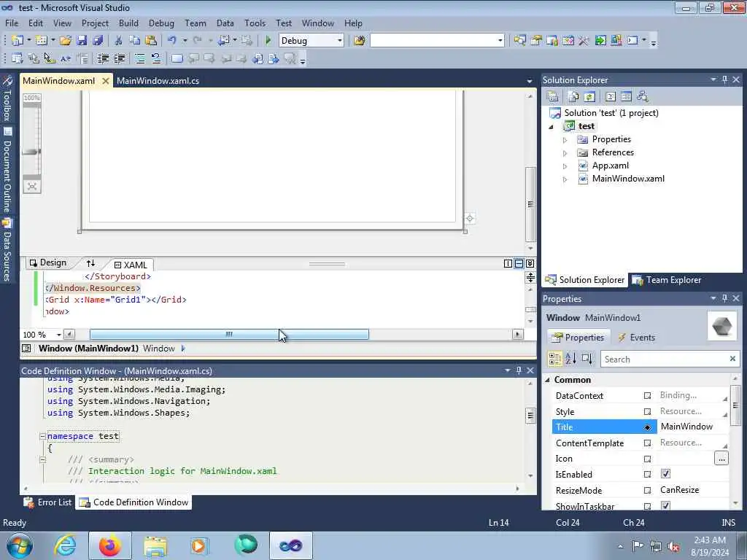The height and width of the screenshot is (560, 747).
Task: Click horizontal split toggle in designer
Action: (519, 263)
